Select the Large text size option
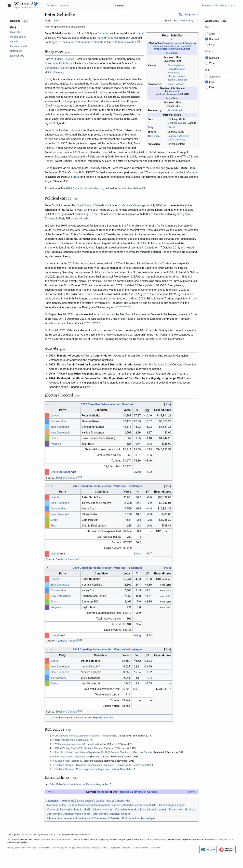This screenshot has width=243, height=868. point(207,44)
